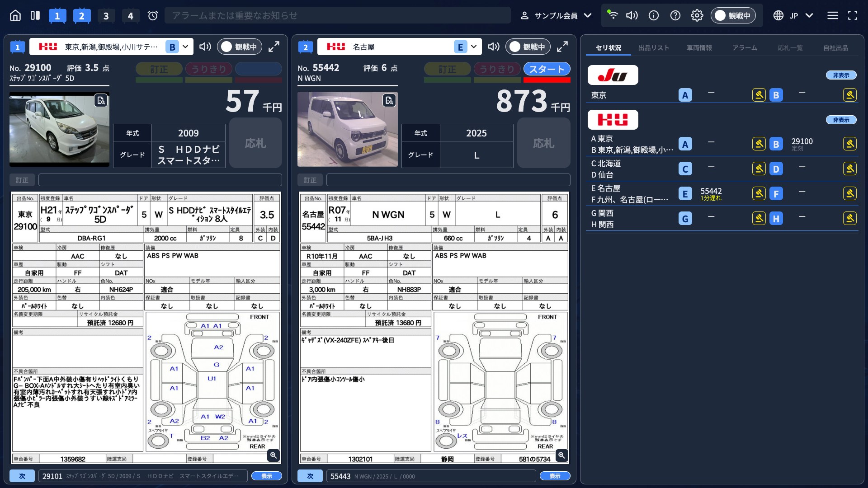Expand panel 2 to full view
The height and width of the screenshot is (488, 868).
point(562,47)
